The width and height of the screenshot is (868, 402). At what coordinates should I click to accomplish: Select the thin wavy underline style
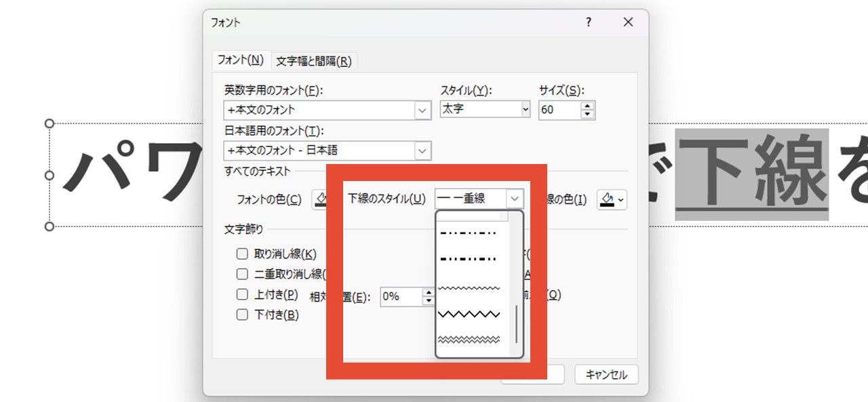coord(469,288)
